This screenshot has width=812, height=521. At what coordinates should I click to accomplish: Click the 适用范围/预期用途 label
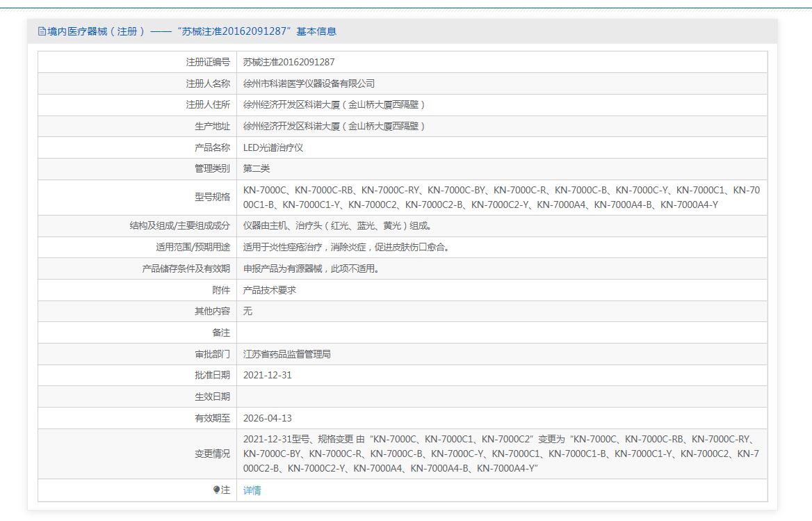(x=193, y=248)
